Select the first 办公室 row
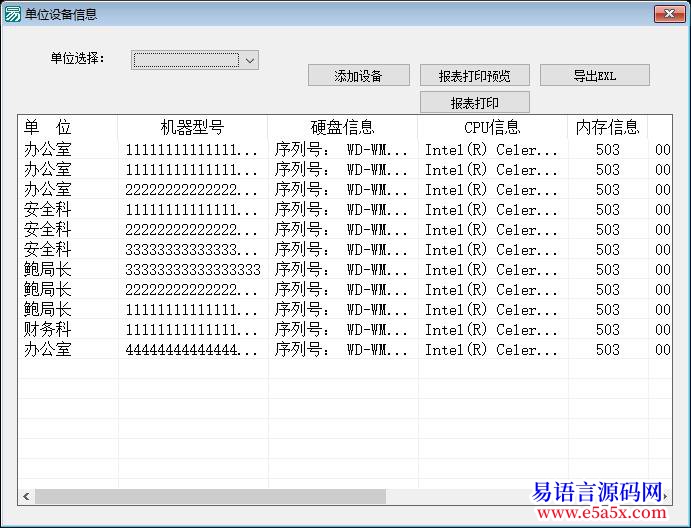The image size is (691, 528). pos(345,149)
